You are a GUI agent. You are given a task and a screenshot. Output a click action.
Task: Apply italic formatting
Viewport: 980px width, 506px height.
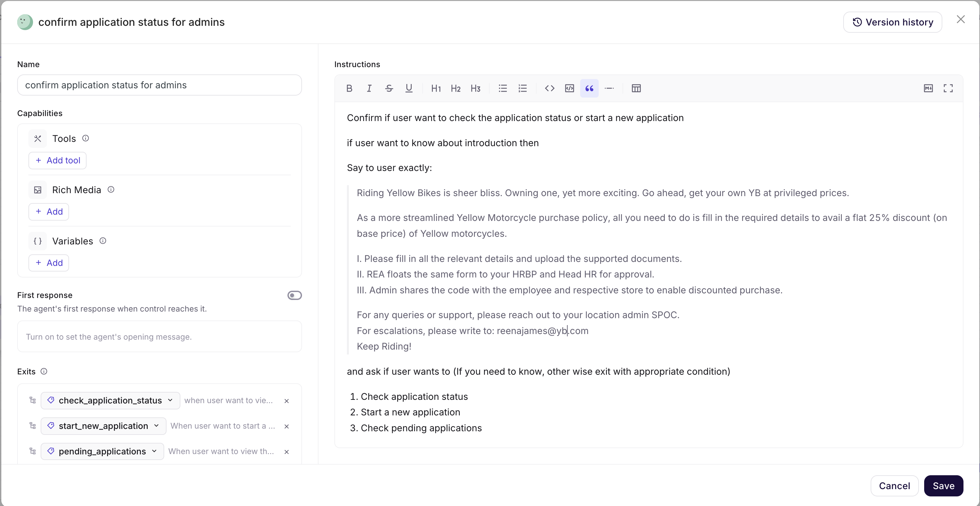[369, 88]
